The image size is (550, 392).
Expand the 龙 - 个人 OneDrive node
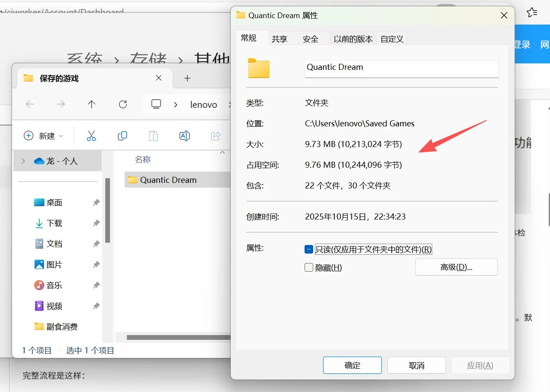point(23,161)
